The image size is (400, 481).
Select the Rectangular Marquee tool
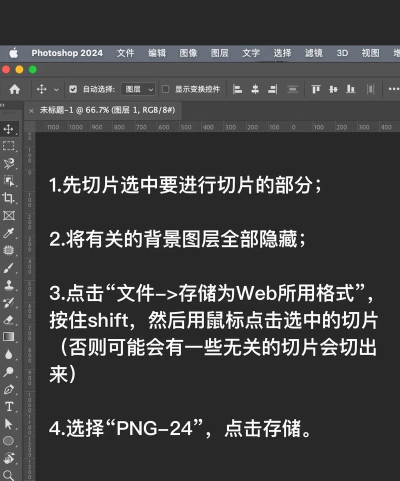click(8, 146)
